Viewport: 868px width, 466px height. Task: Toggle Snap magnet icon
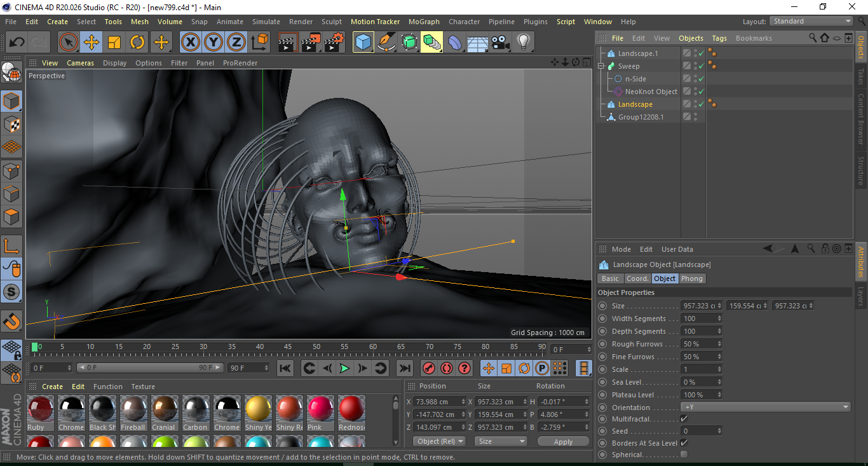pyautogui.click(x=11, y=322)
